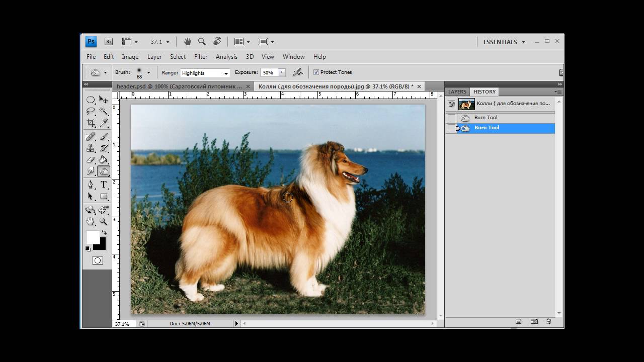644x362 pixels.
Task: Open the Filter menu
Action: coord(201,57)
